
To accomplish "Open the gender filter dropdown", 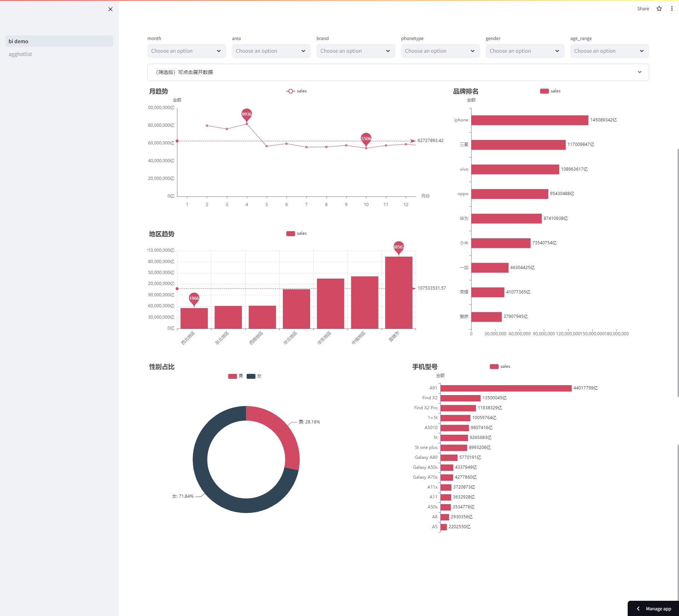I will tap(525, 51).
